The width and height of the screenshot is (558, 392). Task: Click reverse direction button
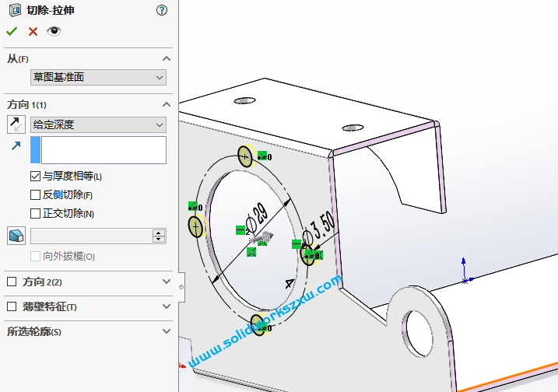click(16, 124)
